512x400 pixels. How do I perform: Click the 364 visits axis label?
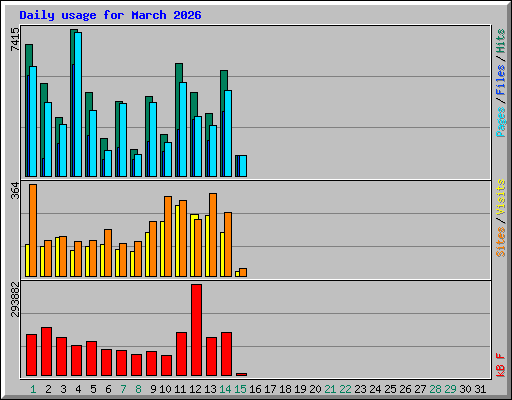[15, 190]
